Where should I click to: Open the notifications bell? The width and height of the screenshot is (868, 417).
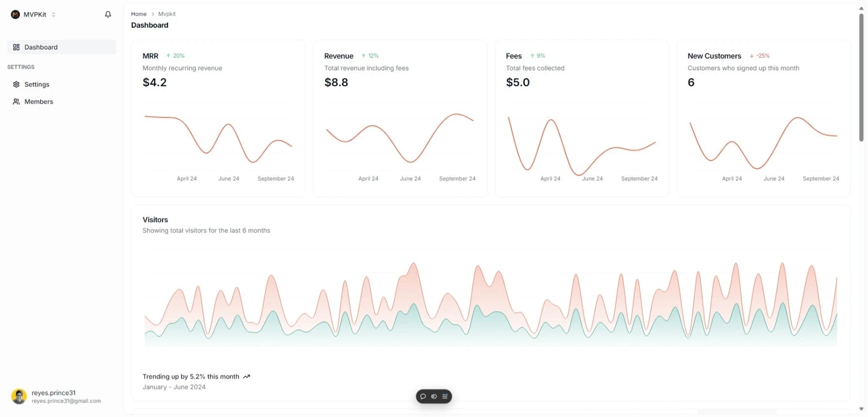pyautogui.click(x=108, y=15)
